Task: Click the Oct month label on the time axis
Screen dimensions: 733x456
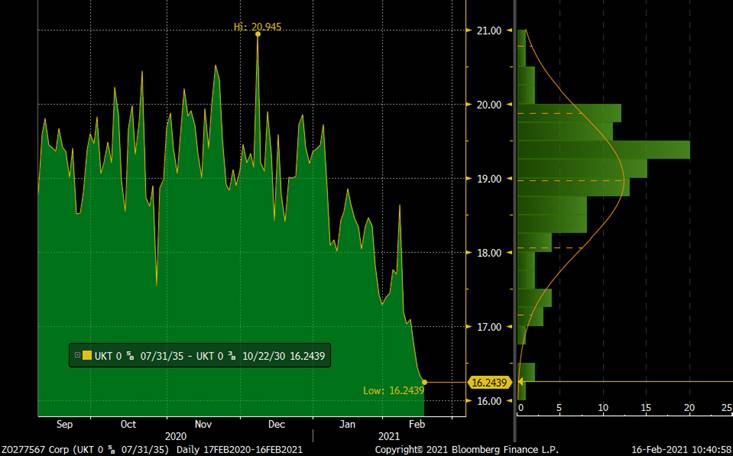Action: (128, 424)
